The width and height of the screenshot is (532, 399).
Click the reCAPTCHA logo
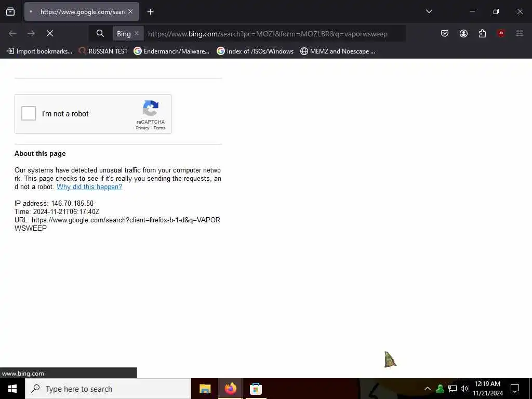151,108
